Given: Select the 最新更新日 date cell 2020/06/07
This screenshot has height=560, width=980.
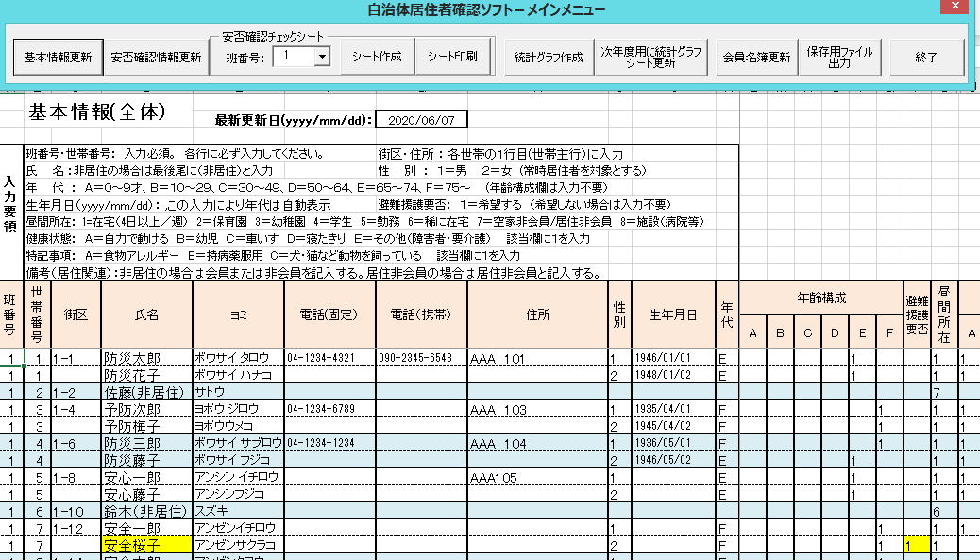Looking at the screenshot, I should [x=420, y=120].
